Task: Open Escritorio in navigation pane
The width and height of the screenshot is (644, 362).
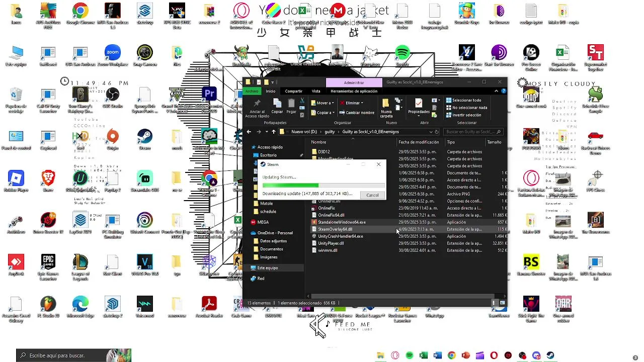Action: tap(268, 155)
